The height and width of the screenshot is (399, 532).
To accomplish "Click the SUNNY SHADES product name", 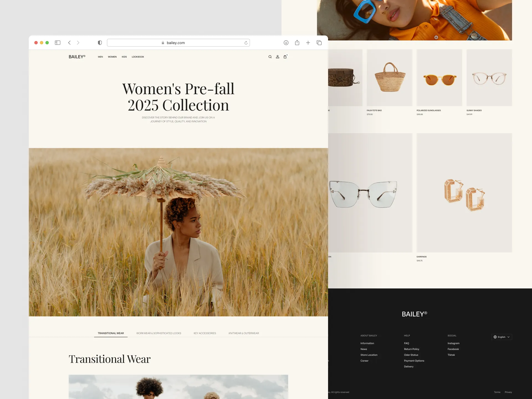I will (x=474, y=110).
